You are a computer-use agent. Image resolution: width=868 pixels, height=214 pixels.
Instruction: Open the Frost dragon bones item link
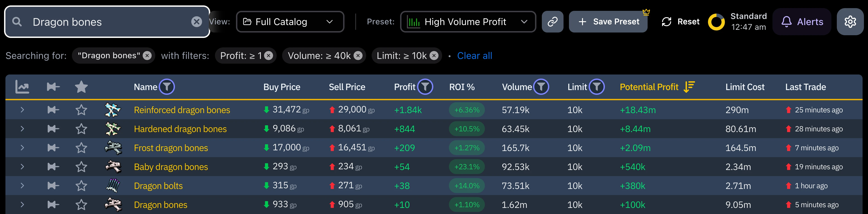(171, 148)
